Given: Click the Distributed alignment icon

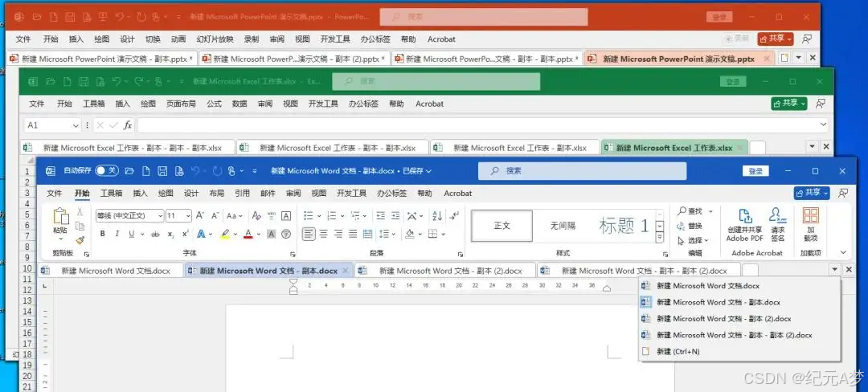Looking at the screenshot, I should [367, 234].
